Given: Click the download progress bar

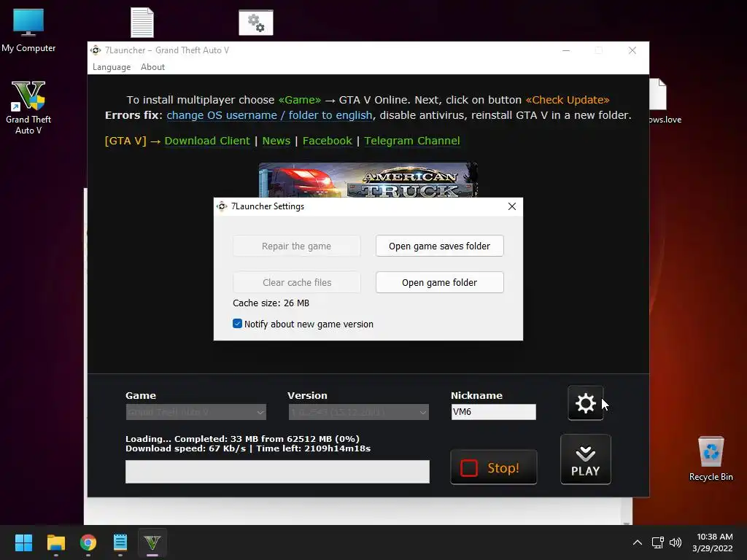Looking at the screenshot, I should coord(277,472).
